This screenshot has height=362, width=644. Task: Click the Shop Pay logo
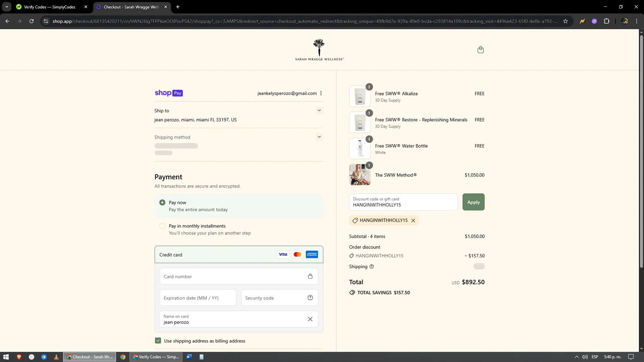pos(169,93)
